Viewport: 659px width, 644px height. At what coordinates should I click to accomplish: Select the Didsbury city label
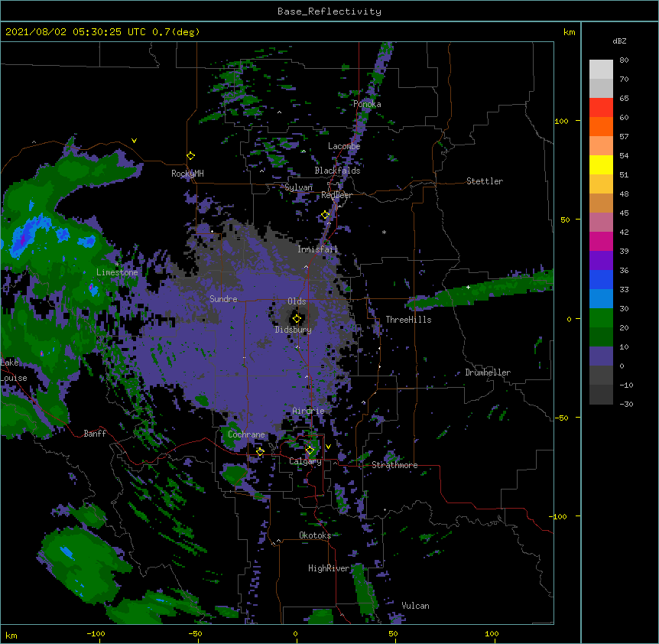click(x=294, y=330)
